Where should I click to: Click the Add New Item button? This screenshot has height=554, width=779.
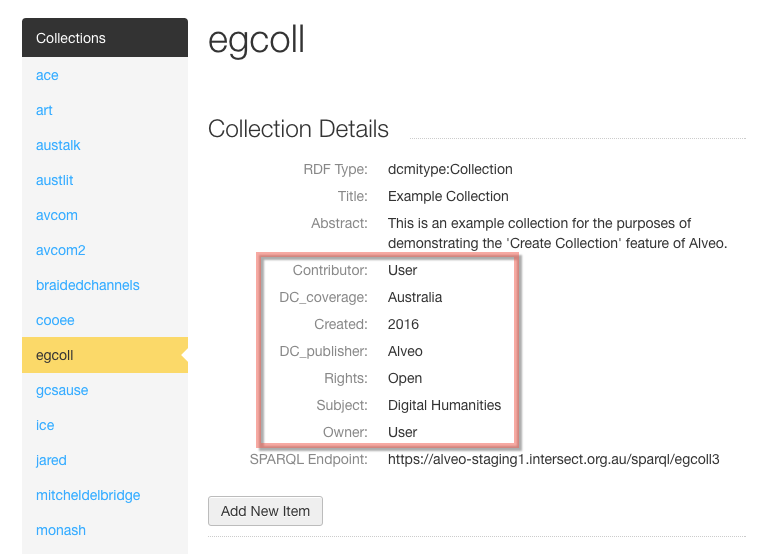[x=265, y=511]
